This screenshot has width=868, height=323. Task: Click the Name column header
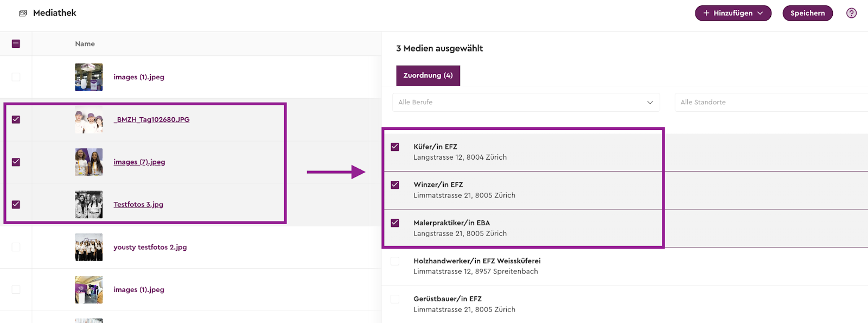[x=85, y=44]
